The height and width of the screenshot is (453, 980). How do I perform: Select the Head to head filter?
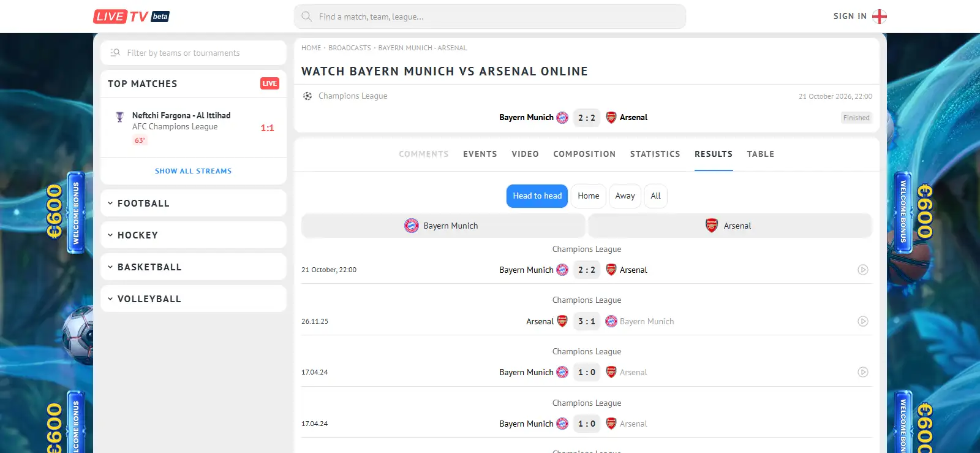(537, 196)
